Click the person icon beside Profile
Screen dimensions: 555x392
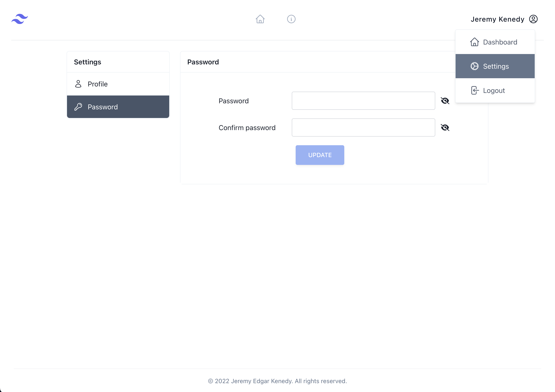78,84
